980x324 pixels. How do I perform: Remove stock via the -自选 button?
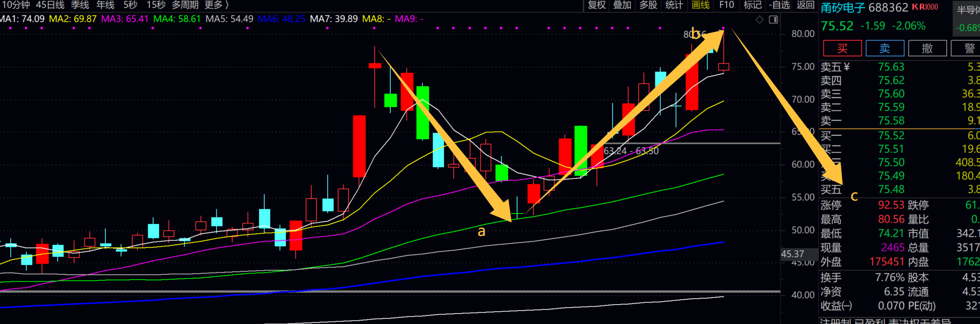[779, 5]
